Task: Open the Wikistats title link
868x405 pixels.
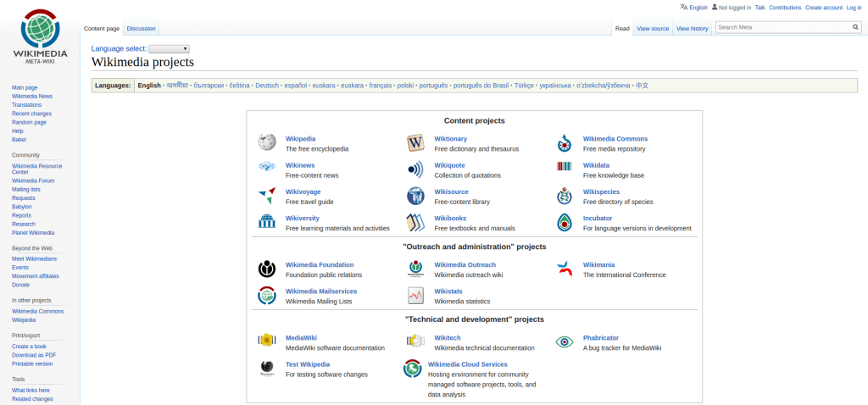Action: [x=448, y=291]
